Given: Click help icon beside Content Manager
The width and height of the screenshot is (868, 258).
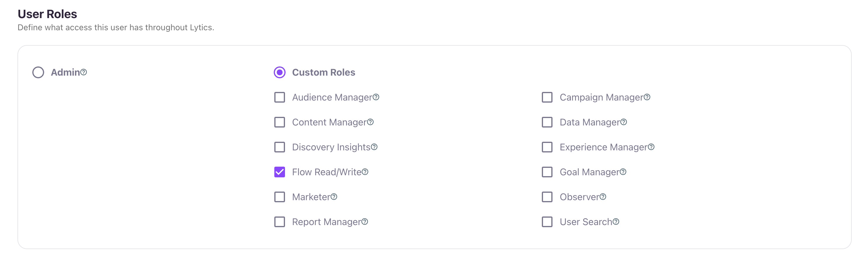Looking at the screenshot, I should tap(370, 122).
